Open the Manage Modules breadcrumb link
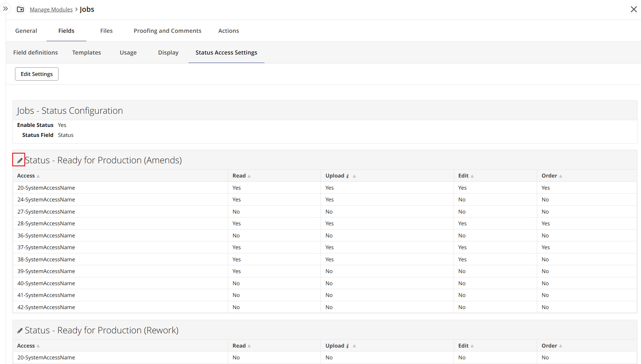The width and height of the screenshot is (641, 364). 51,9
